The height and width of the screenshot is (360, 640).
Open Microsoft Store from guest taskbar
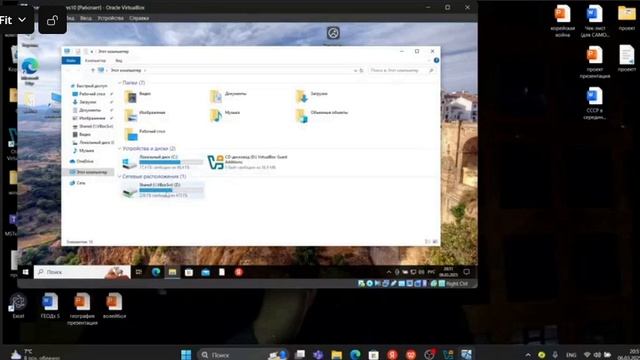189,272
